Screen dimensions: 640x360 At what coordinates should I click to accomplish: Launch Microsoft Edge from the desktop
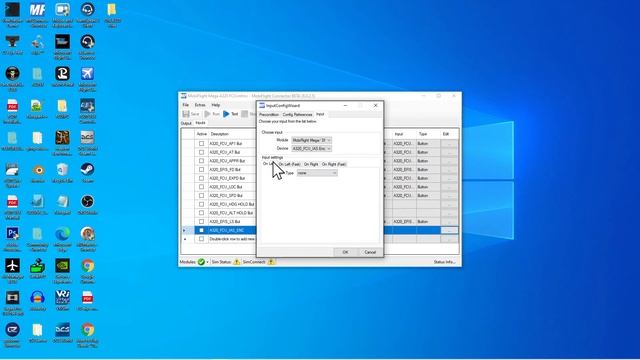(x=62, y=233)
